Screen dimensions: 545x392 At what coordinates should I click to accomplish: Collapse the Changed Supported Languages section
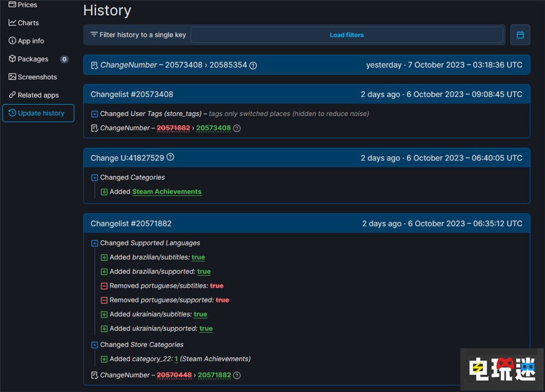pos(95,243)
